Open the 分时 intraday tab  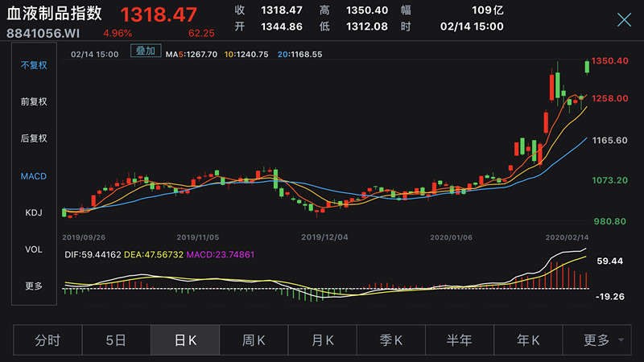pos(47,340)
